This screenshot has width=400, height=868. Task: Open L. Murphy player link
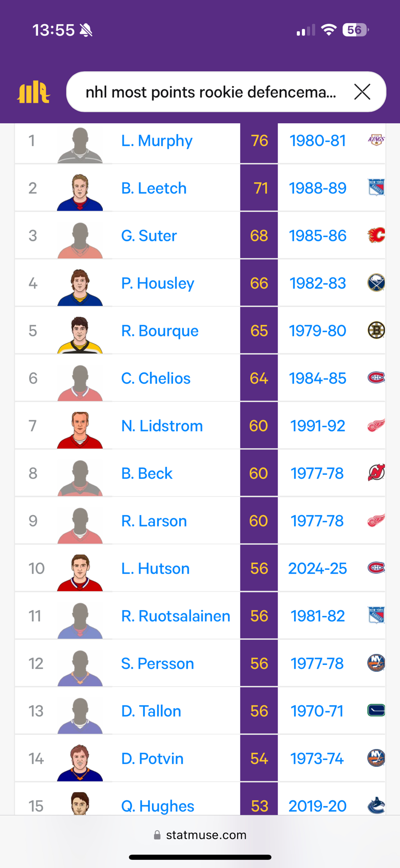[157, 141]
